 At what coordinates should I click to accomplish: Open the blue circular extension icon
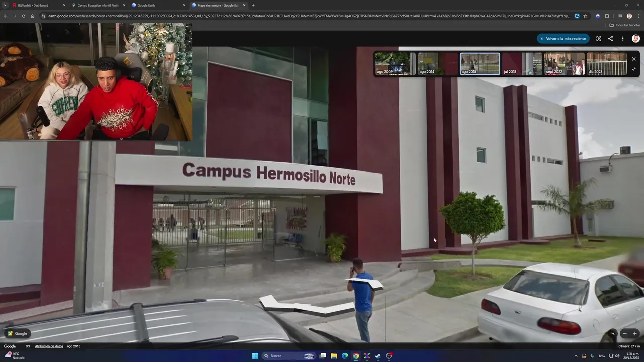click(x=598, y=16)
